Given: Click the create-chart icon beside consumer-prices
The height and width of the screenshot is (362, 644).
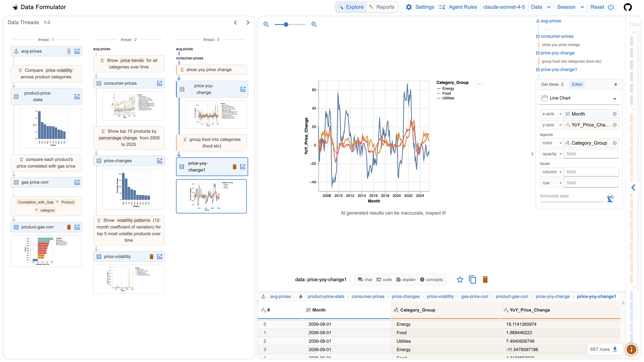Looking at the screenshot, I should pyautogui.click(x=160, y=83).
